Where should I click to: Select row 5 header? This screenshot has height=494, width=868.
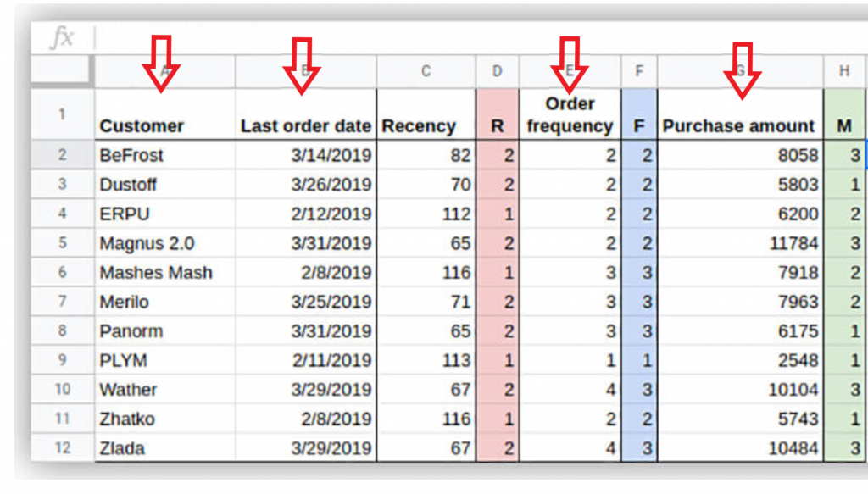[x=63, y=243]
